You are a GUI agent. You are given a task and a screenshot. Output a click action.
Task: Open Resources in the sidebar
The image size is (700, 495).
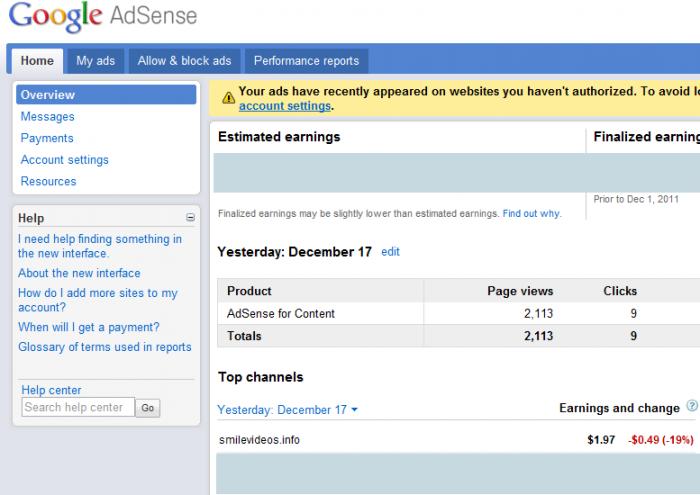48,181
